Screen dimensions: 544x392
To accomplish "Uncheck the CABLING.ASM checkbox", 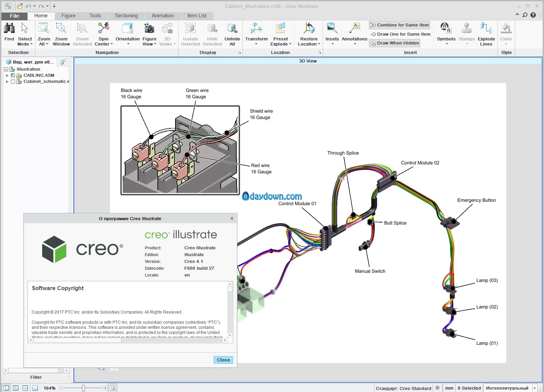I will point(13,75).
